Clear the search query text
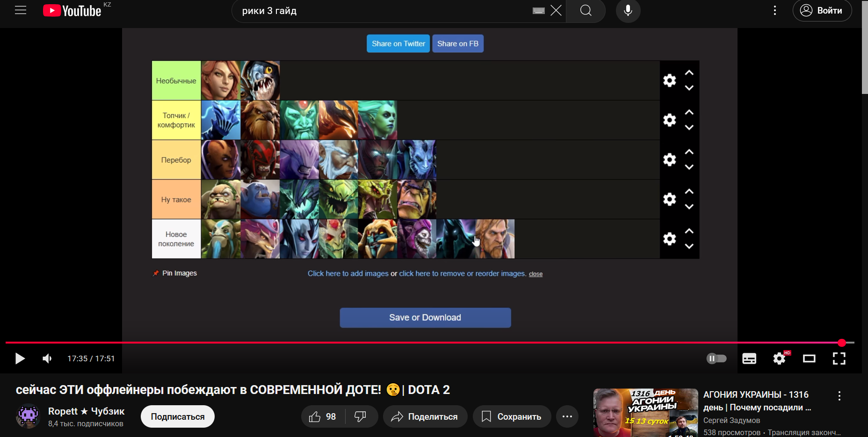The image size is (868, 437). pos(556,10)
